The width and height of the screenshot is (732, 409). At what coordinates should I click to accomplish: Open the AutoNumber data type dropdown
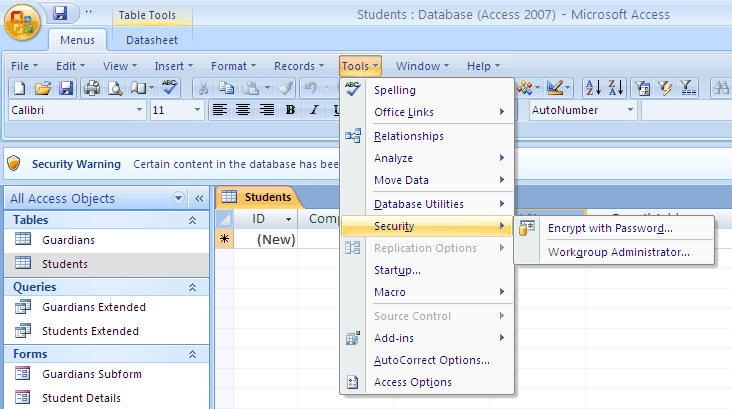[x=630, y=110]
